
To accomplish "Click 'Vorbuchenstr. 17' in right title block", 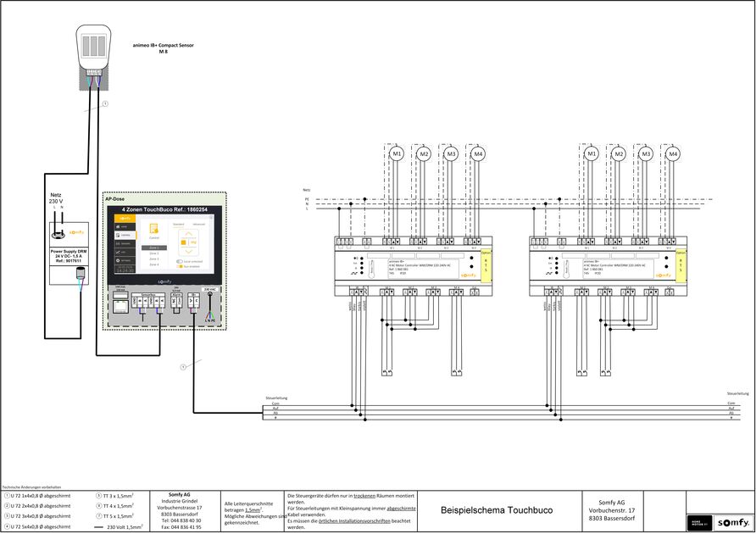I will pos(612,510).
